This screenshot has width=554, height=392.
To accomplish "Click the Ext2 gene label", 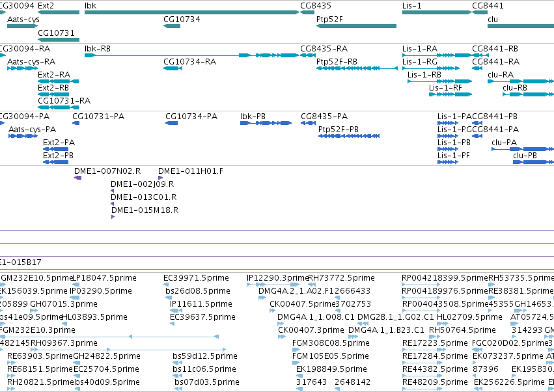I will pyautogui.click(x=46, y=6).
